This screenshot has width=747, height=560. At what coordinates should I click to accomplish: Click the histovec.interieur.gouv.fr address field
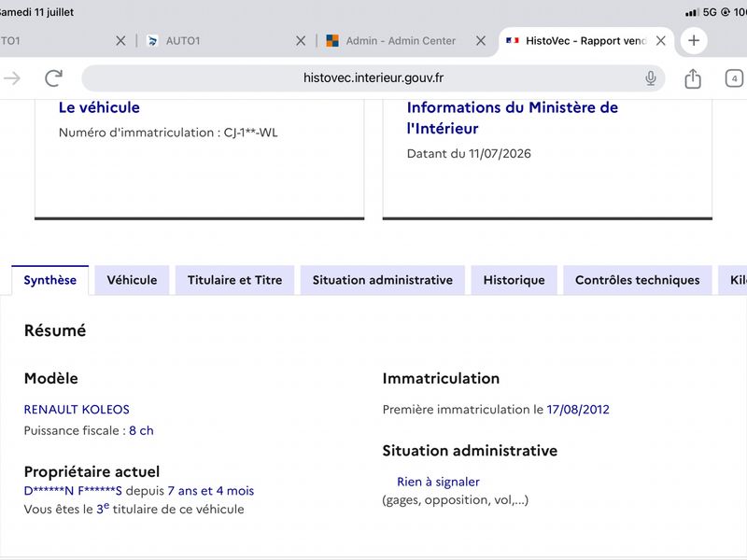373,78
